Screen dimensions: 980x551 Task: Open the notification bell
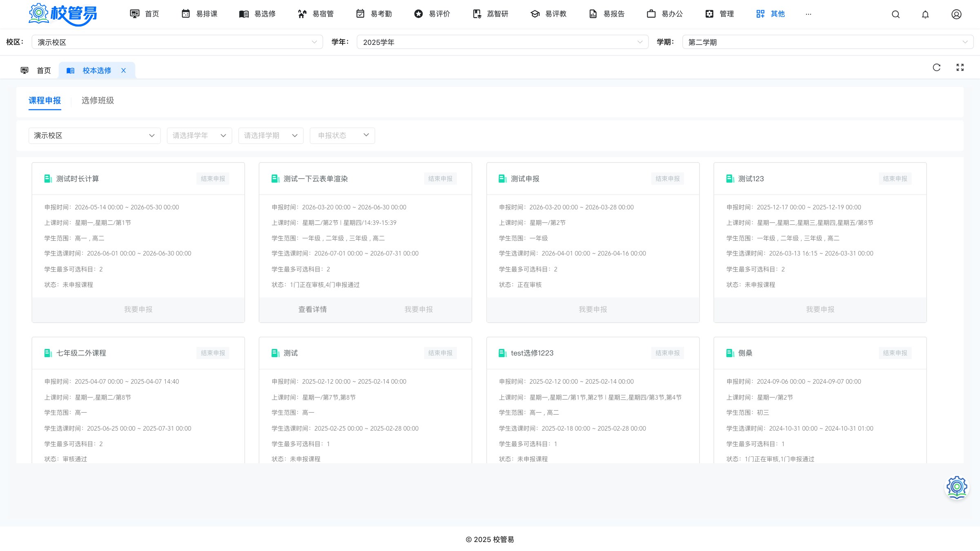pyautogui.click(x=925, y=14)
